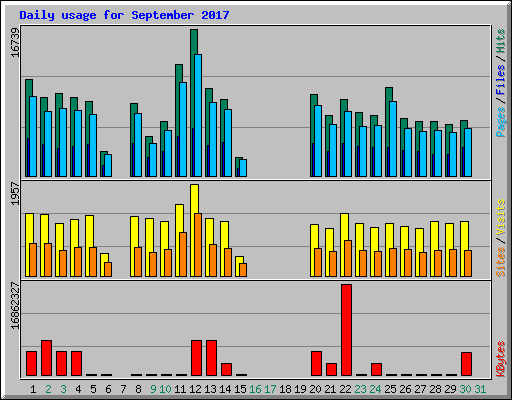512x400 pixels.
Task: Click day label 15 on the x-axis
Action: tap(240, 389)
